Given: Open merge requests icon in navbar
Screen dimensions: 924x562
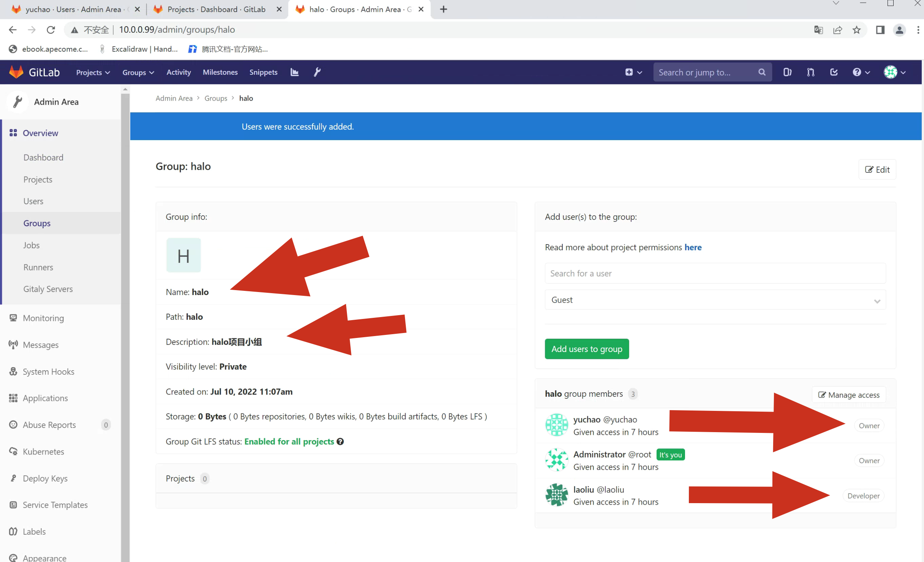Looking at the screenshot, I should [810, 72].
